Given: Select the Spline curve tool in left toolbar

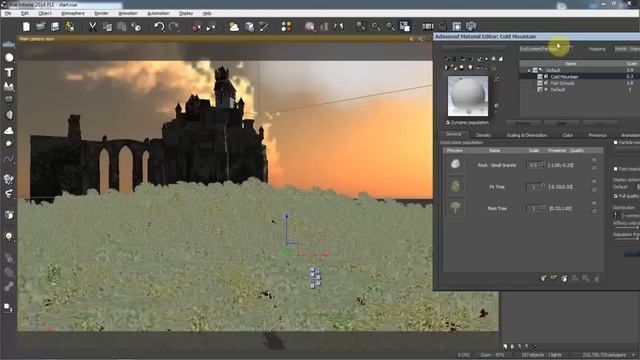Looking at the screenshot, I should click(x=9, y=159).
